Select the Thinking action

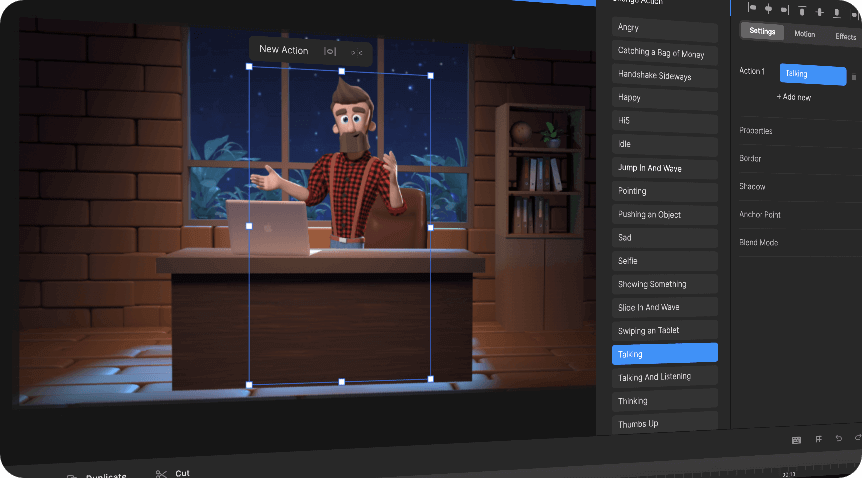coord(665,400)
